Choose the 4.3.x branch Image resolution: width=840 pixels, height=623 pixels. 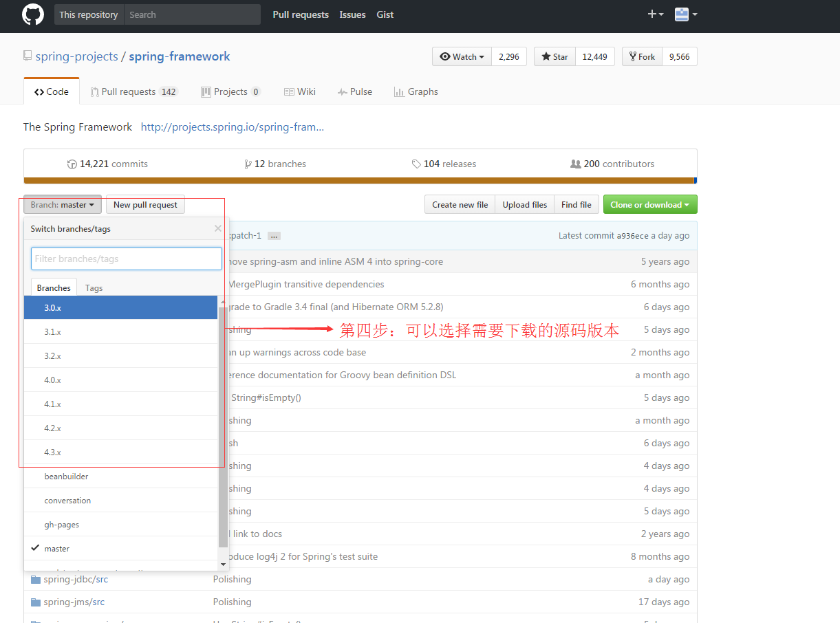[x=121, y=452]
